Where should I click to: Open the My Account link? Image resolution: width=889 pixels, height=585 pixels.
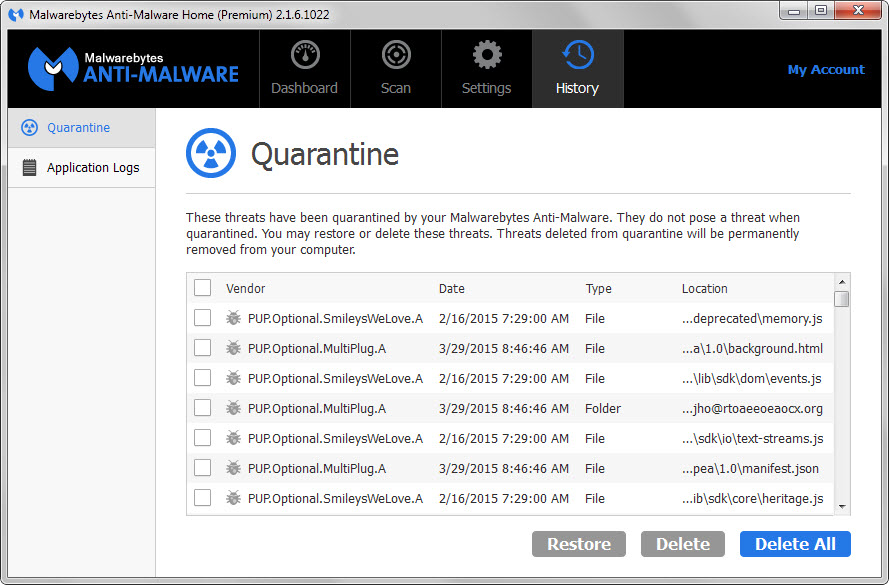[826, 70]
